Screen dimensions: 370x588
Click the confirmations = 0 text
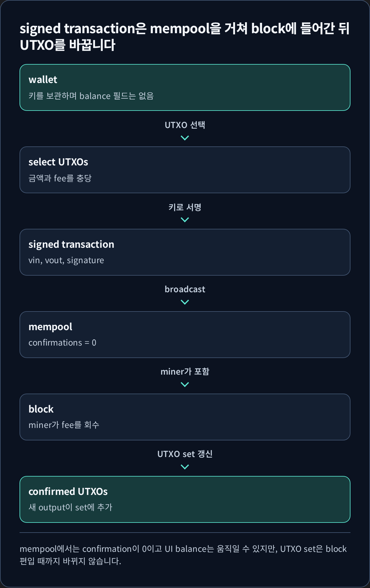[62, 343]
